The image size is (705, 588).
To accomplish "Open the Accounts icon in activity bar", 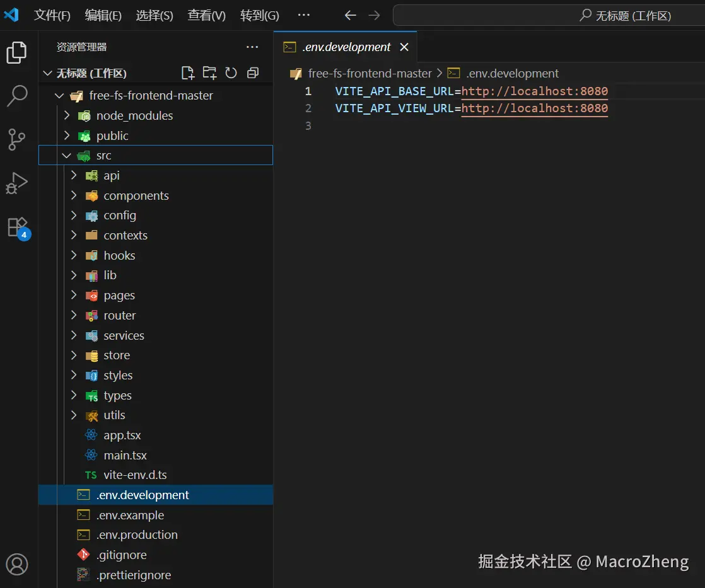I will [17, 563].
